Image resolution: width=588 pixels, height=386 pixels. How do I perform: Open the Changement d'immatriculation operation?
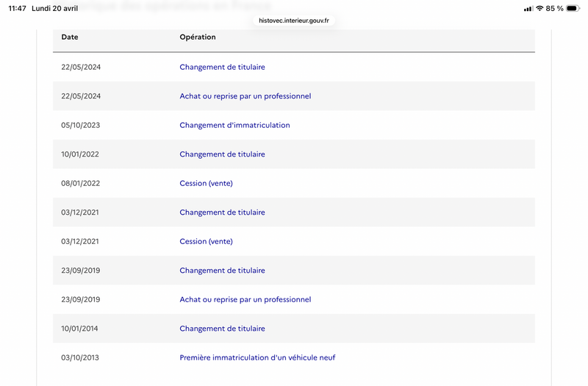tap(234, 125)
